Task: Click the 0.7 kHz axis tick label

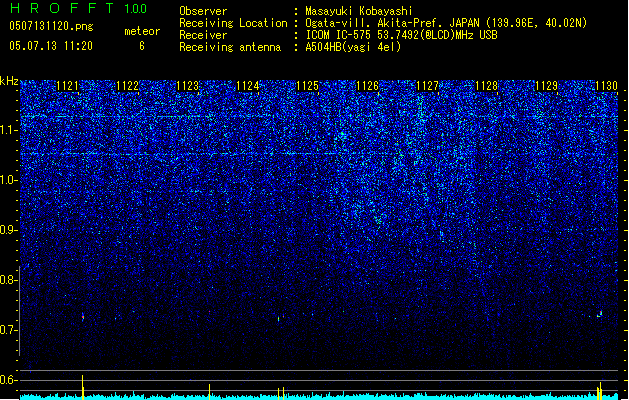Action: [x=8, y=330]
